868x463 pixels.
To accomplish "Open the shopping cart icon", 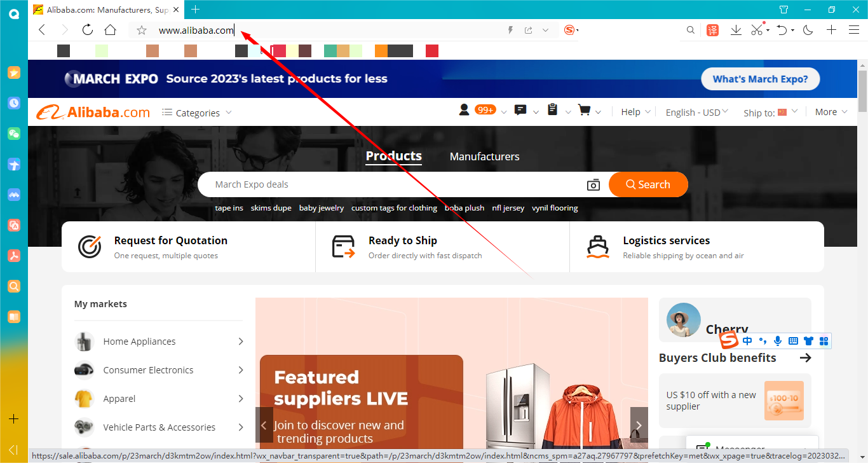I will 584,110.
